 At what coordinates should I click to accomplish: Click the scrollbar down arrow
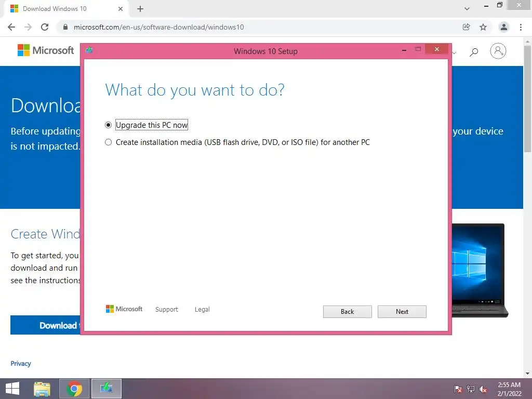point(528,374)
